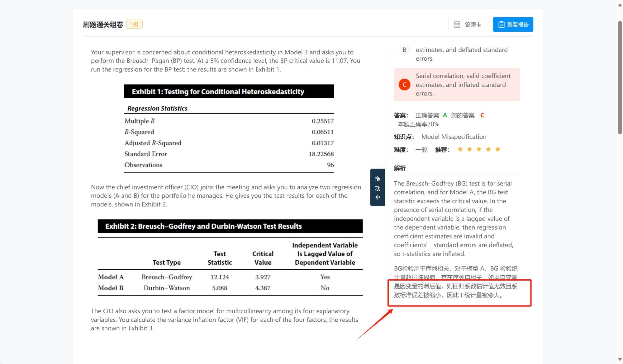Open the 答题卡 answer card
Image resolution: width=623 pixels, height=364 pixels.
pyautogui.click(x=468, y=25)
